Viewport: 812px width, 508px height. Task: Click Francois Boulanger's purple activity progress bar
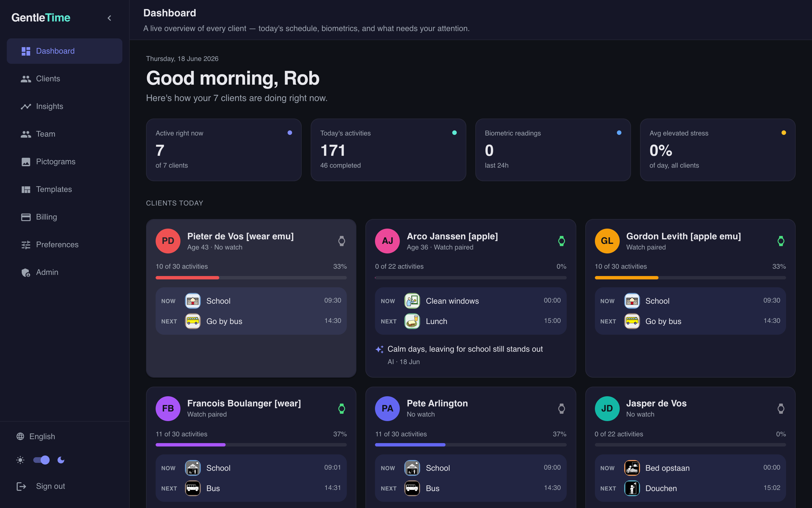[251, 445]
